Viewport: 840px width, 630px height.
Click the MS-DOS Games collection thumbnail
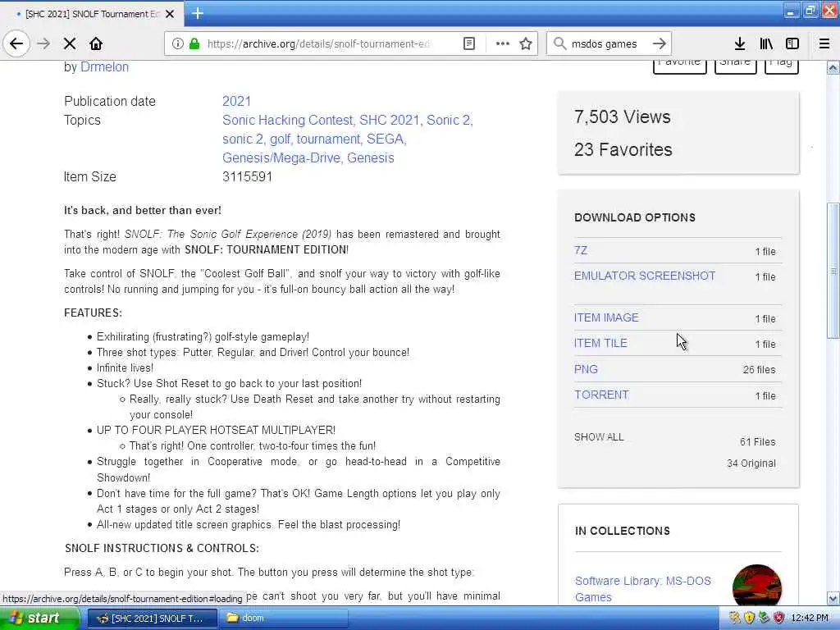756,585
